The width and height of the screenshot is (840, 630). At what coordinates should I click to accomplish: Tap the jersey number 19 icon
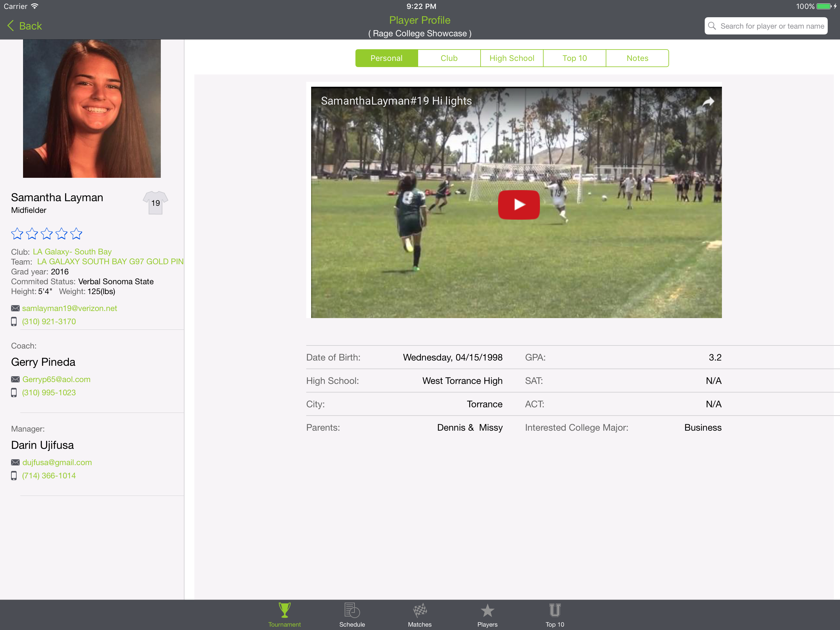point(155,203)
